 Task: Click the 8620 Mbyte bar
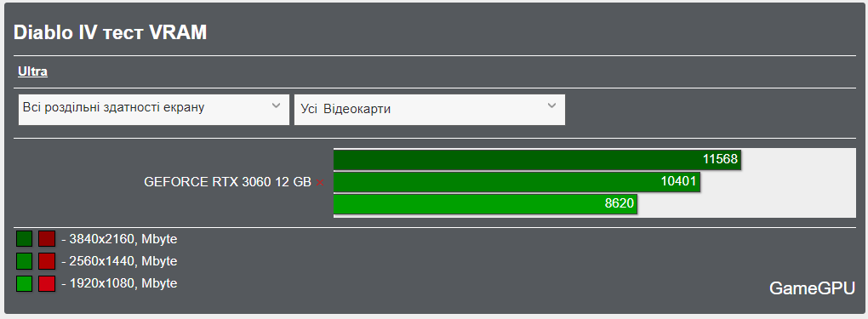[x=485, y=204]
